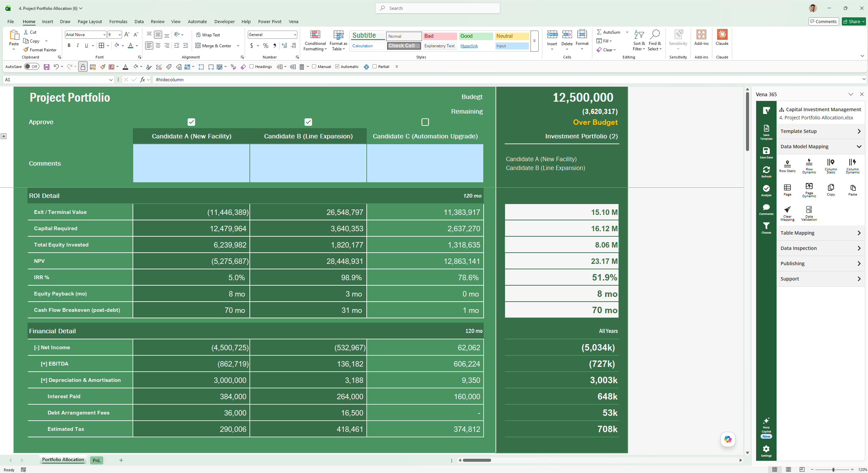
Task: Open the File menu
Action: coord(11,21)
